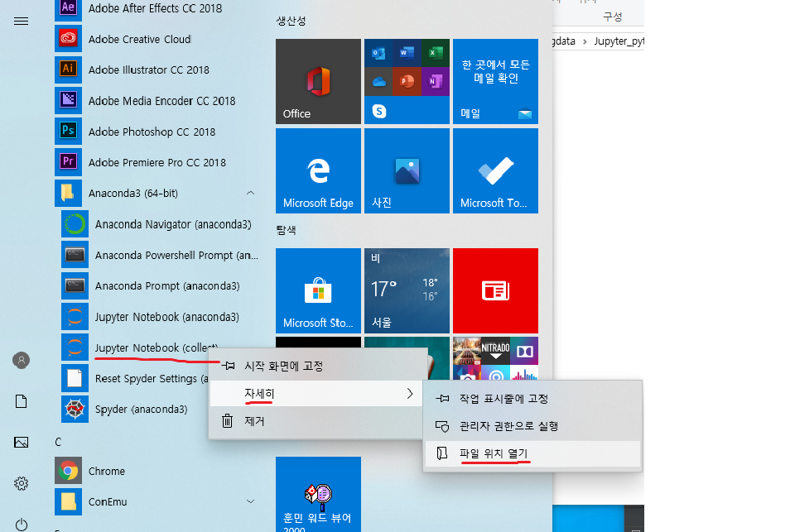Open the OneDrive icon in Office apps tile

tap(378, 81)
